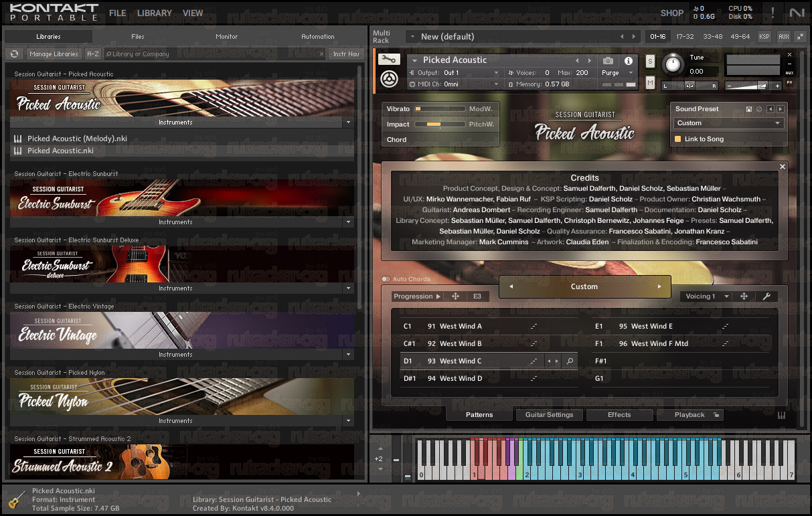
Task: Adjust the Impact slider
Action: click(439, 124)
